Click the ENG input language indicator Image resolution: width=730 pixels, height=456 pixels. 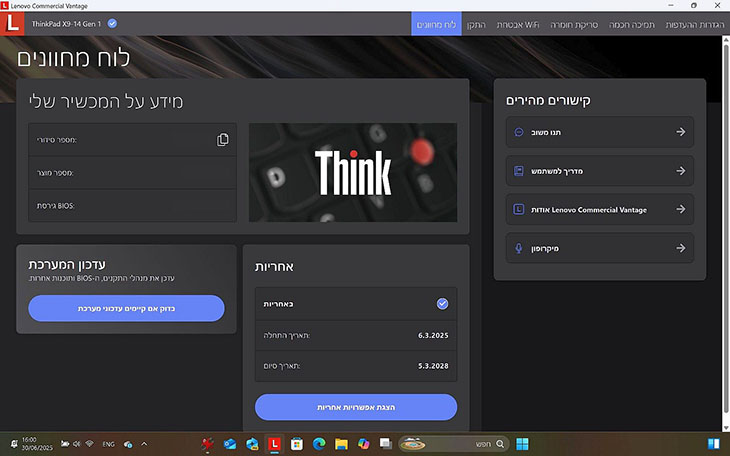tap(108, 444)
